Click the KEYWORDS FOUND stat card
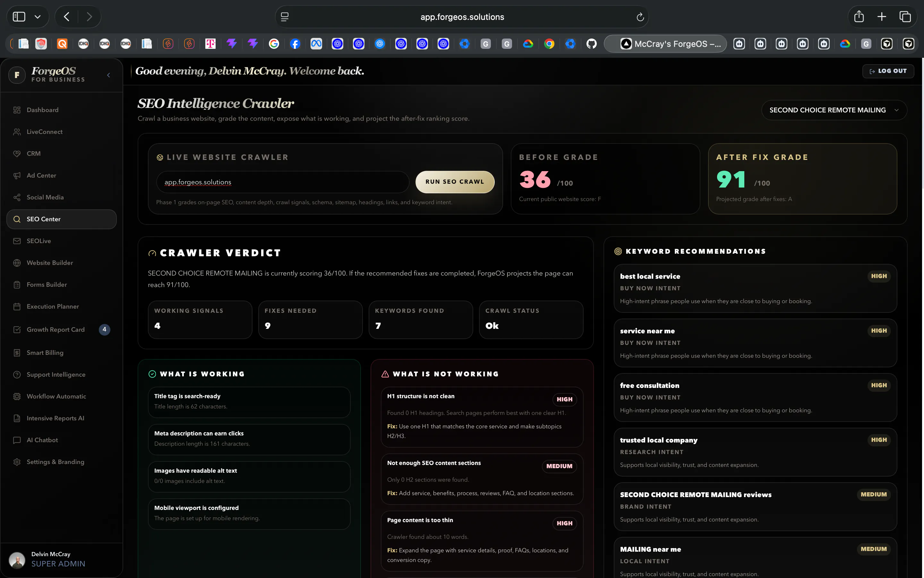 [x=421, y=320]
